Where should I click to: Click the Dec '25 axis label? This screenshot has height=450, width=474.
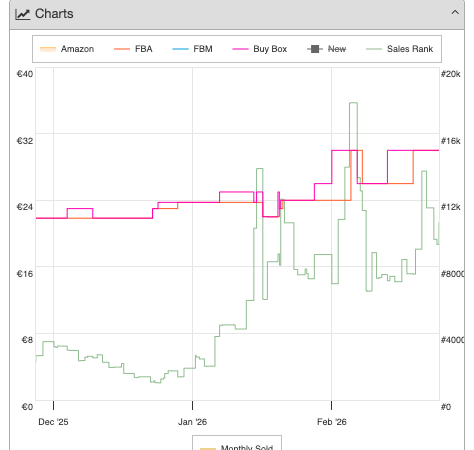pyautogui.click(x=53, y=422)
